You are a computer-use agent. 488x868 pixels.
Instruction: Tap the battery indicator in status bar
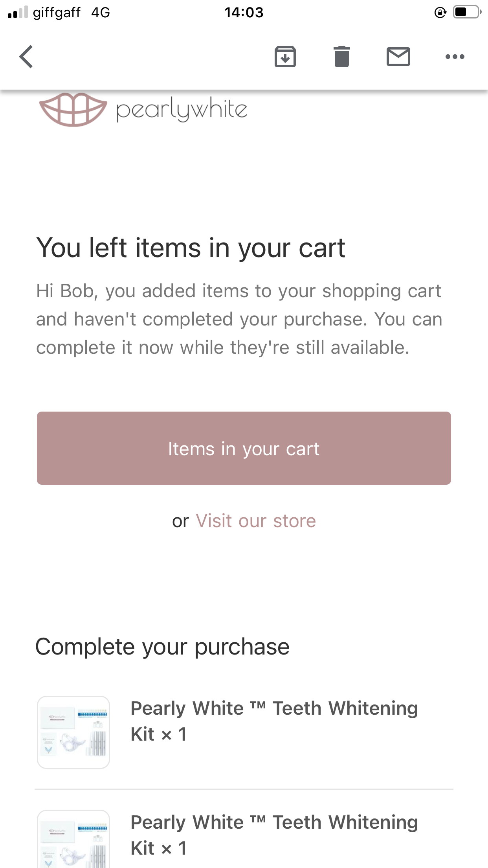(467, 12)
